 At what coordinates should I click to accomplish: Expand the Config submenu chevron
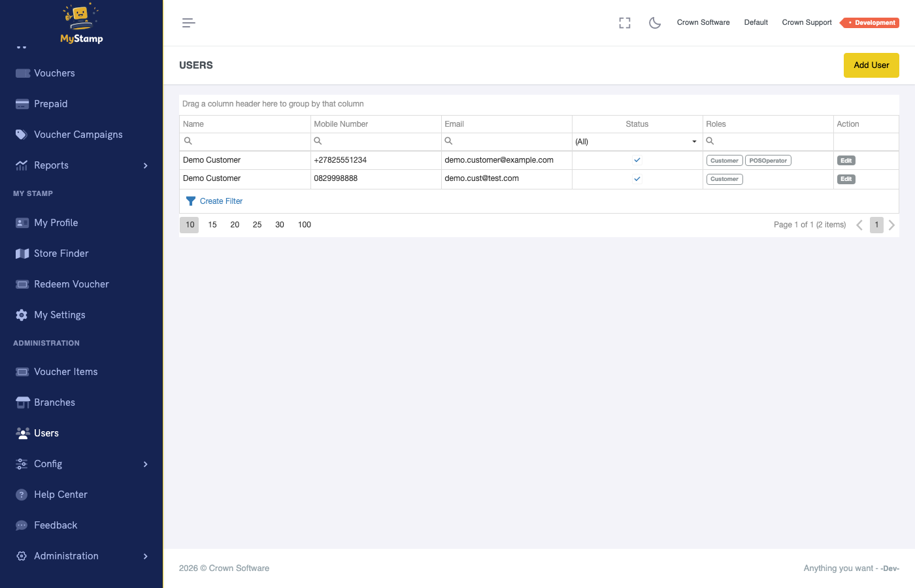(x=145, y=464)
